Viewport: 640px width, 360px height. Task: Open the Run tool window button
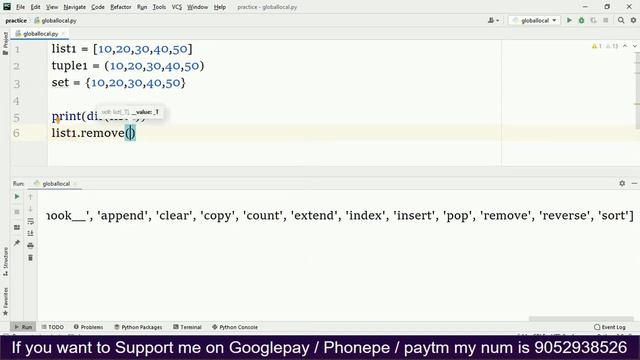coord(23,327)
